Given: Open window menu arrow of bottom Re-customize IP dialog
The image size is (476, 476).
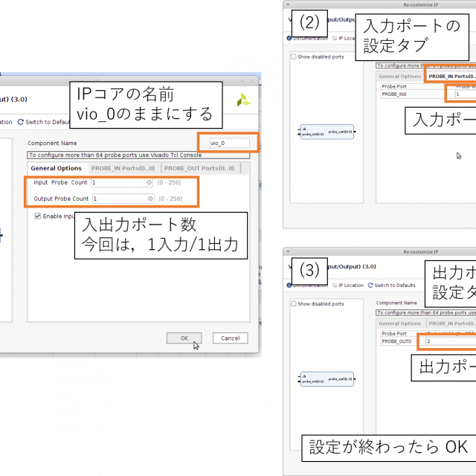Looking at the screenshot, I should 288,253.
